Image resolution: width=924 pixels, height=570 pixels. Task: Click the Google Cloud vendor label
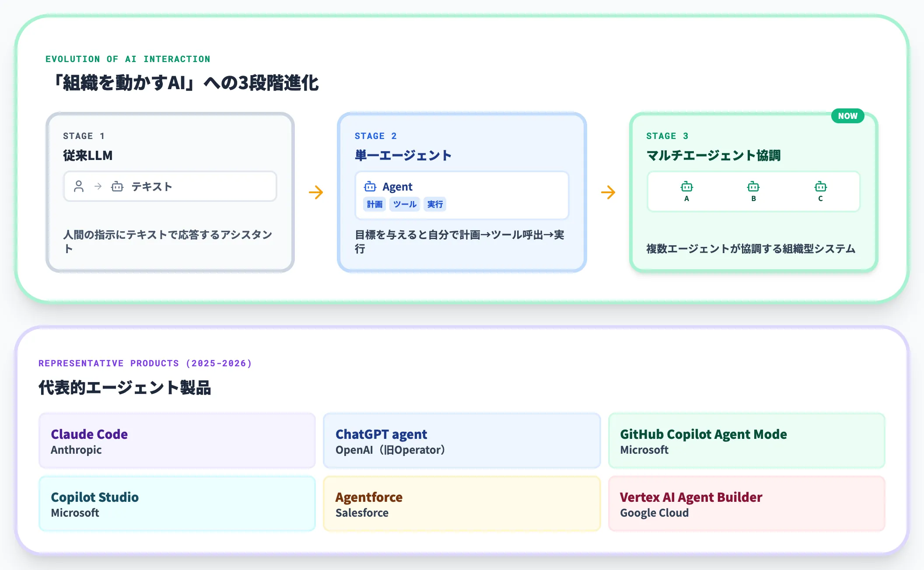point(654,513)
